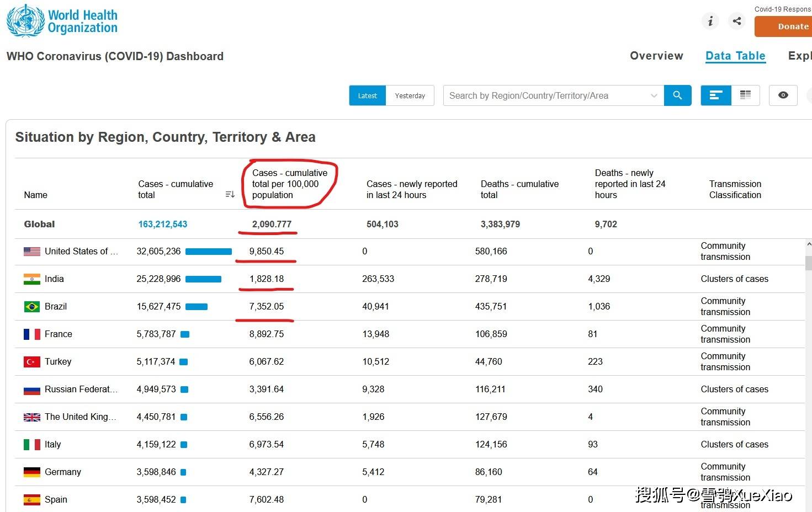Click the orange Donate button
Image resolution: width=812 pixels, height=512 pixels.
[x=783, y=26]
